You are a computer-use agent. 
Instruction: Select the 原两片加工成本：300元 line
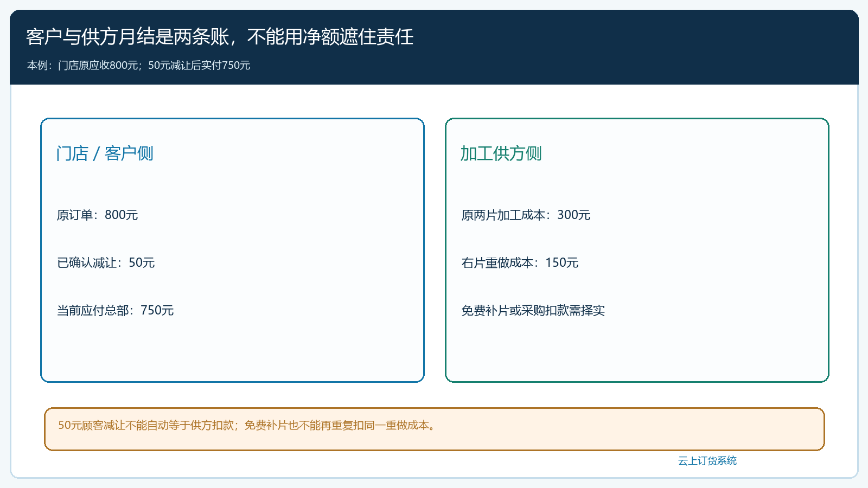pos(526,215)
